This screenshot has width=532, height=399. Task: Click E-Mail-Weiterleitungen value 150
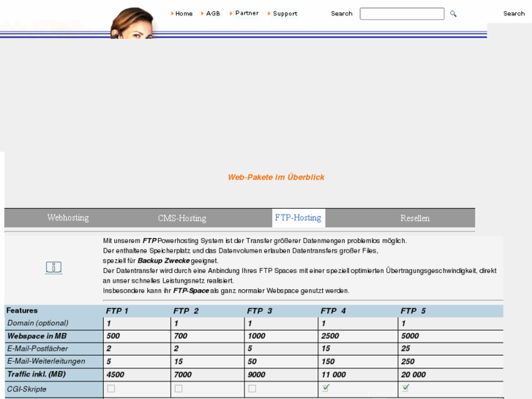click(x=328, y=362)
